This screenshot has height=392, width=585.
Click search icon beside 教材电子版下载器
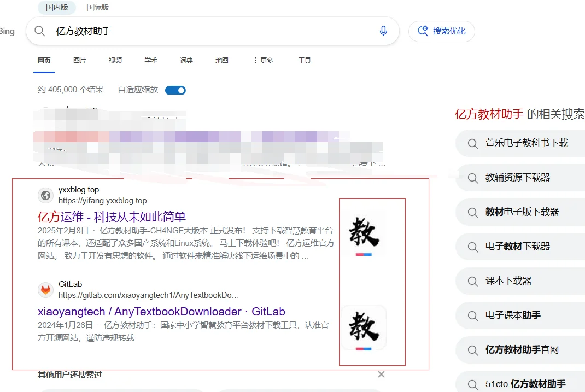point(473,213)
